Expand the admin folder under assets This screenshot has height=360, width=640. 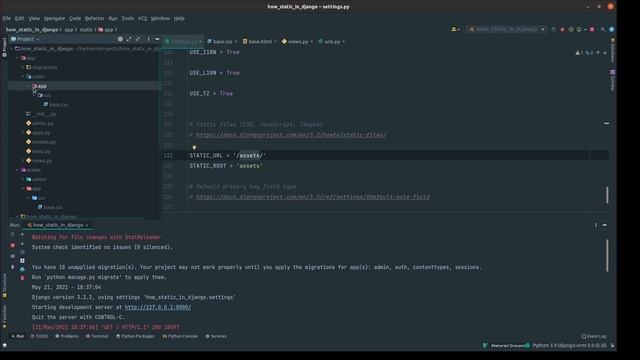tap(23, 179)
